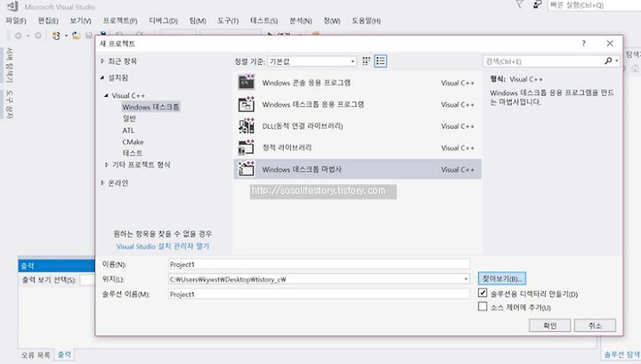Click the 확인 button

tap(549, 325)
